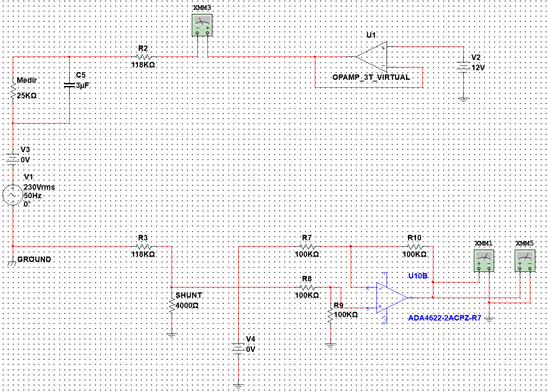Click the U10B reference label
The image size is (548, 392).
click(x=418, y=276)
